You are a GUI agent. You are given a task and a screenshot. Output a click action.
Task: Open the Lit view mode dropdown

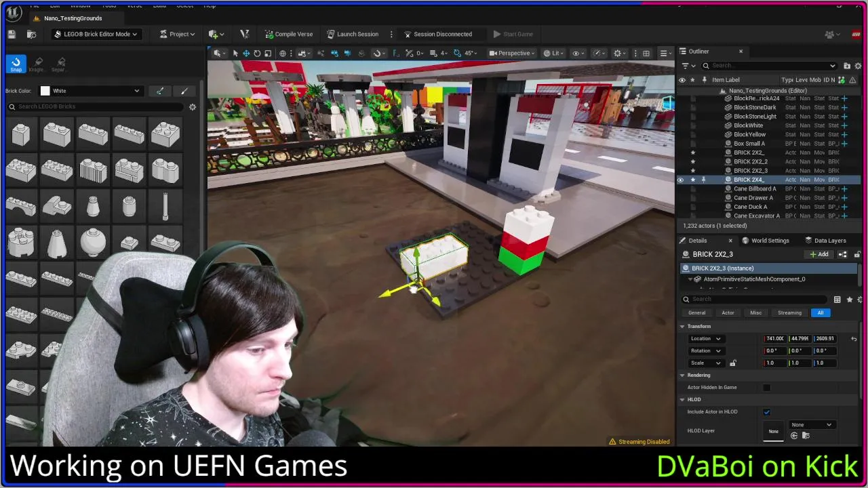(555, 53)
